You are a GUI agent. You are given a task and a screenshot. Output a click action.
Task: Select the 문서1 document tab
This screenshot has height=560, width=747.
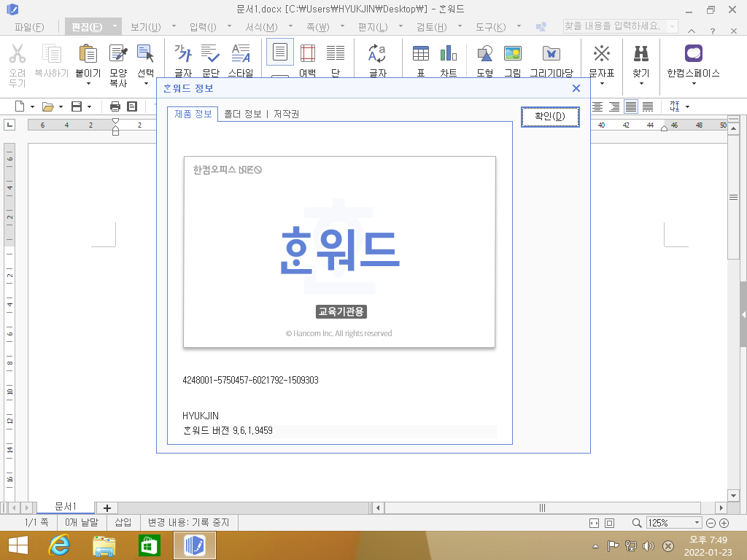[x=65, y=507]
